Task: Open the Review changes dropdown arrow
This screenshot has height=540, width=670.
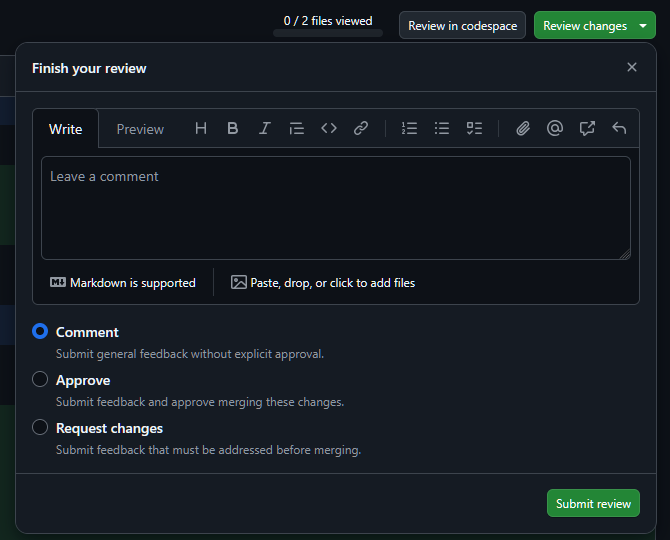Action: point(643,26)
